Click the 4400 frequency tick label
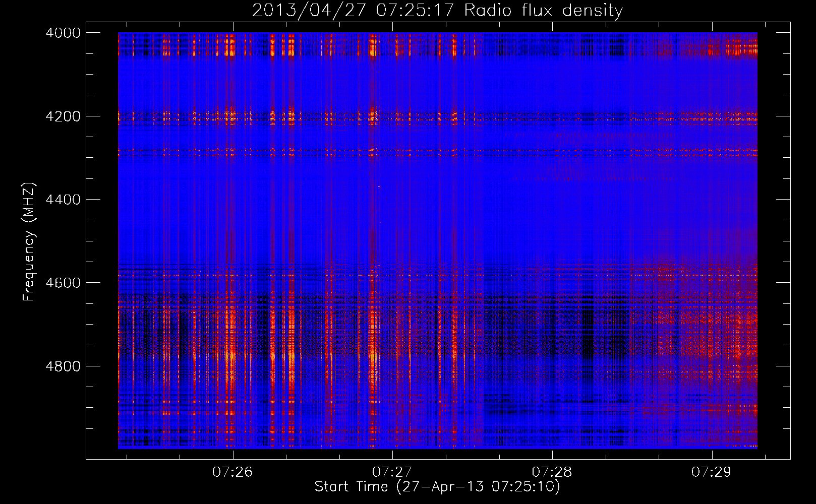The image size is (816, 504). click(63, 200)
